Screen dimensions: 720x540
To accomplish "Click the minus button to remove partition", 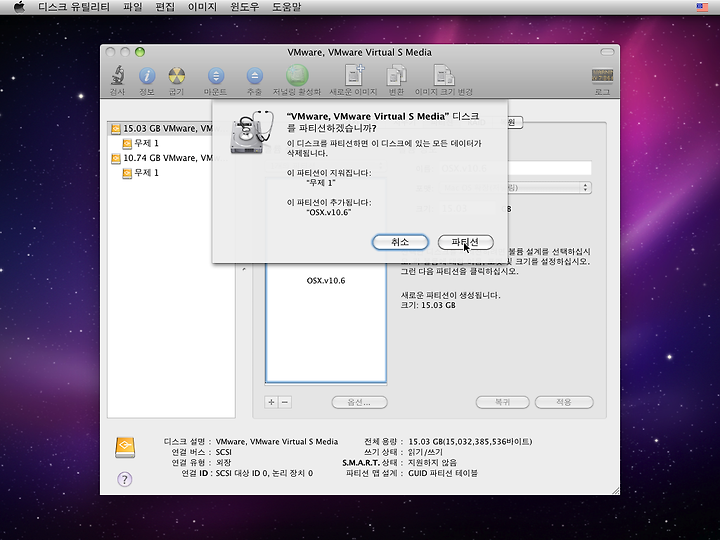I will (285, 402).
